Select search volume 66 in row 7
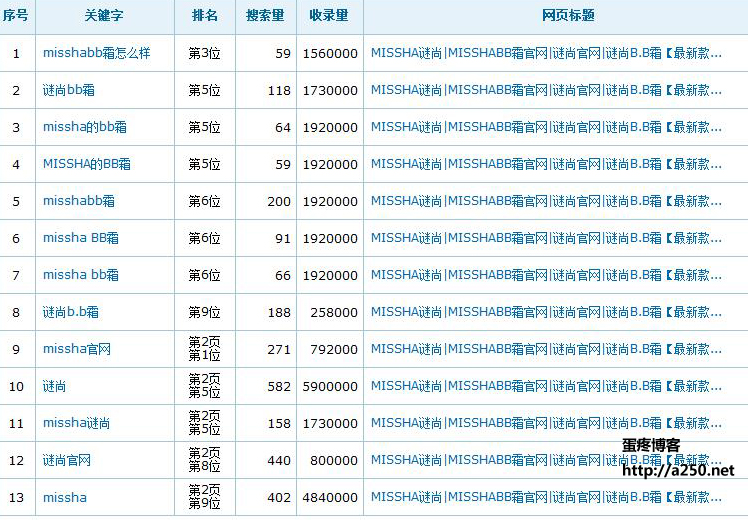748x520 pixels. (283, 275)
